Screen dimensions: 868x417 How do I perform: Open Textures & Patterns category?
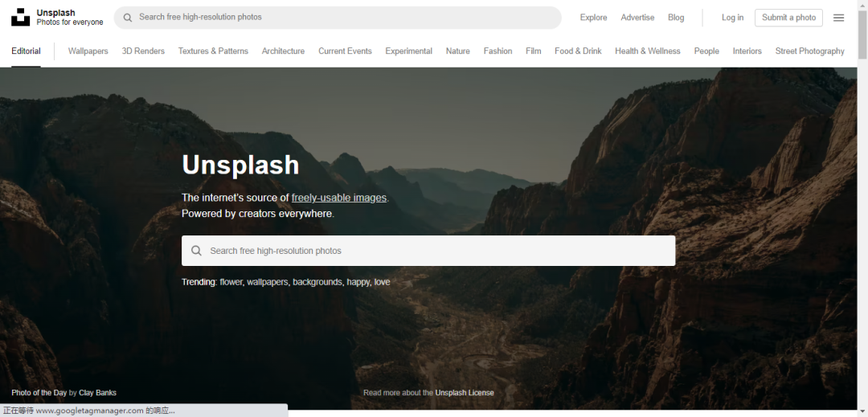213,51
